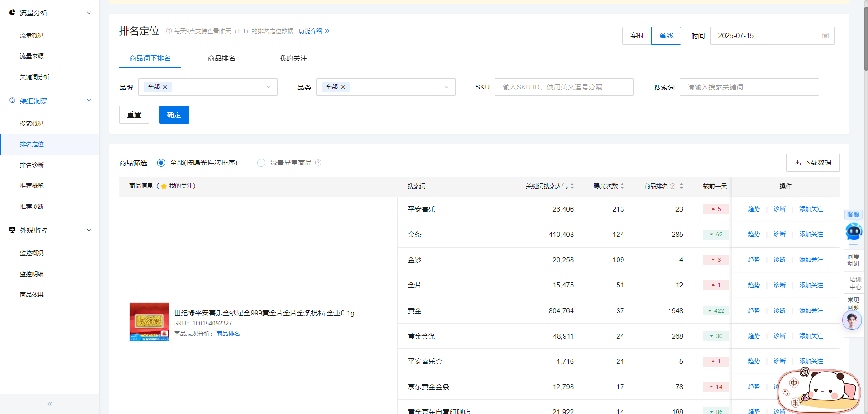Switch to the 商品排名 tab
The image size is (868, 414).
222,58
